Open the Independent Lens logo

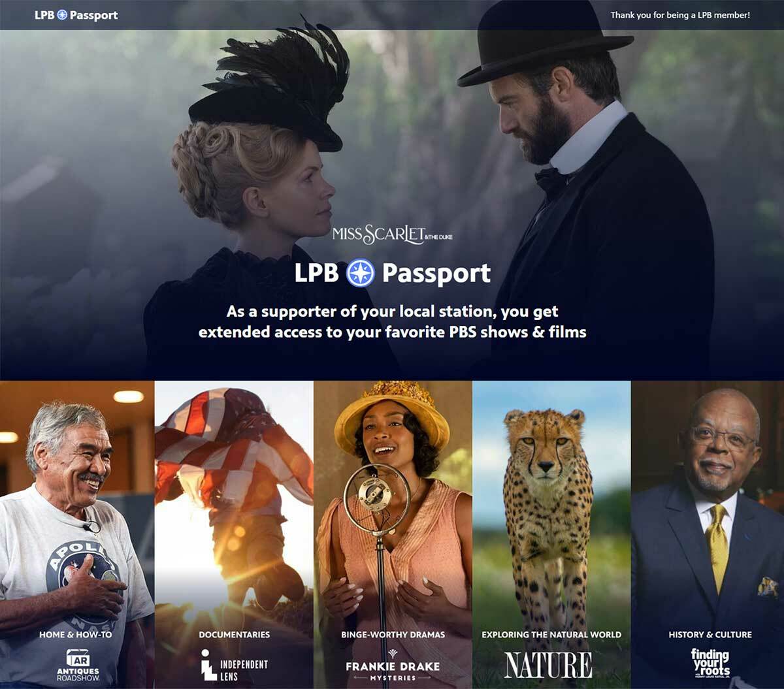234,665
